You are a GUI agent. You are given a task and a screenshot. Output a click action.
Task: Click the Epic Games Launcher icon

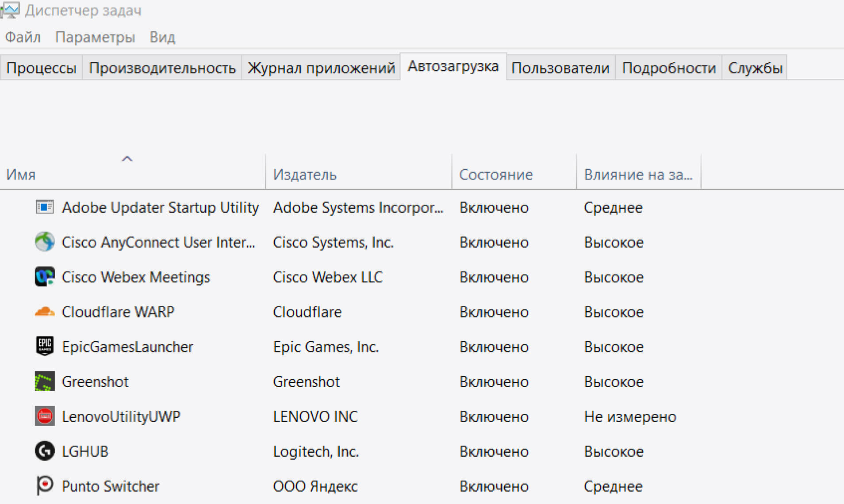coord(44,346)
